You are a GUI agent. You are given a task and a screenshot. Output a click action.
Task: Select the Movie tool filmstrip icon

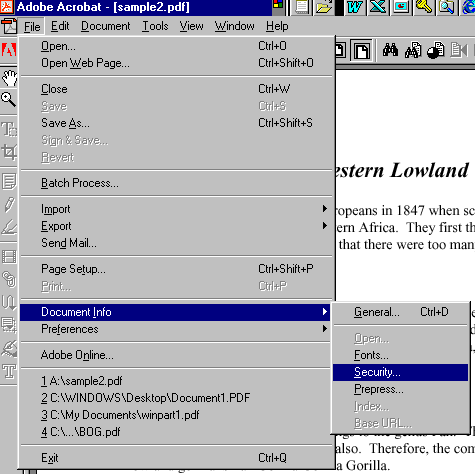tap(9, 257)
